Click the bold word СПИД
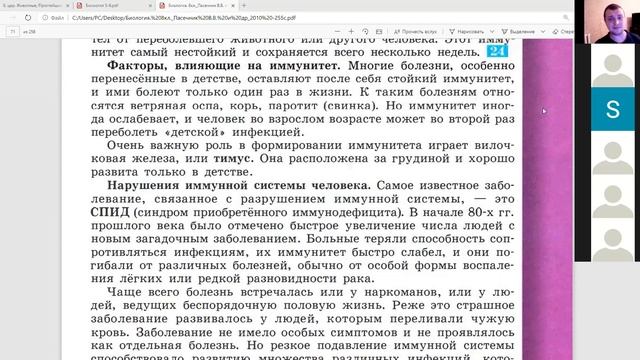The image size is (640, 360). (x=110, y=212)
